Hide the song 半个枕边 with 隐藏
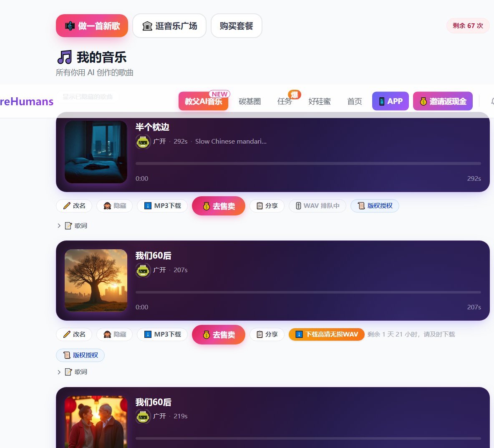 [x=115, y=206]
